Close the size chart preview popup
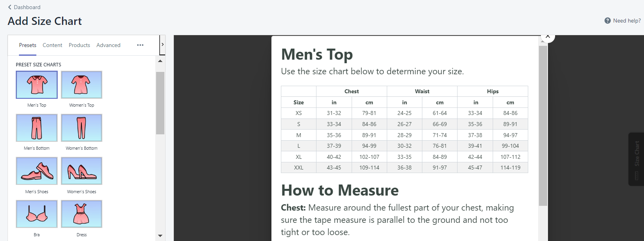The width and height of the screenshot is (644, 241). [x=548, y=37]
